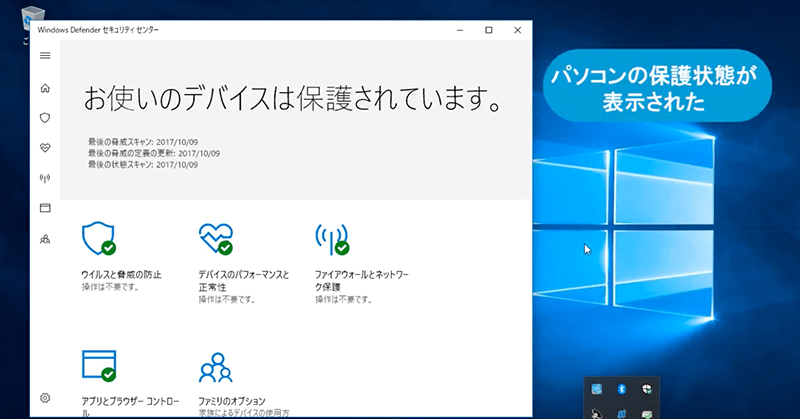Image resolution: width=800 pixels, height=419 pixels.
Task: Open ウイルスと脅威の防止 link
Action: (x=121, y=275)
